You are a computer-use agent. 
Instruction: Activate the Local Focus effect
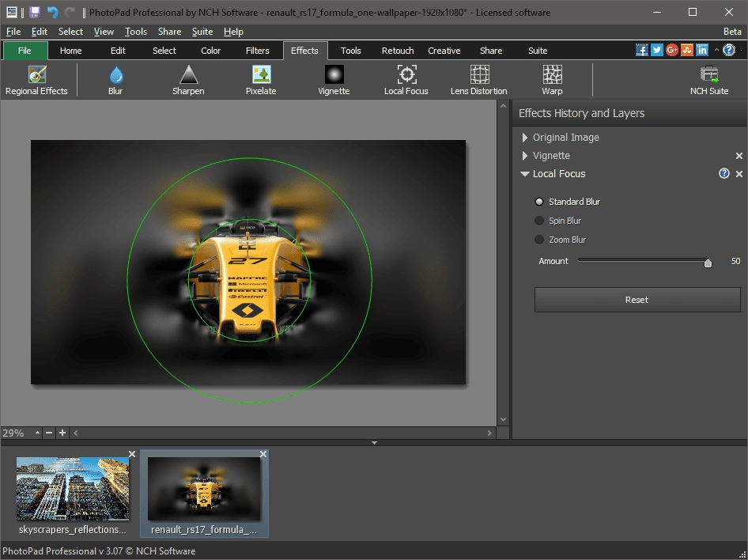(406, 80)
